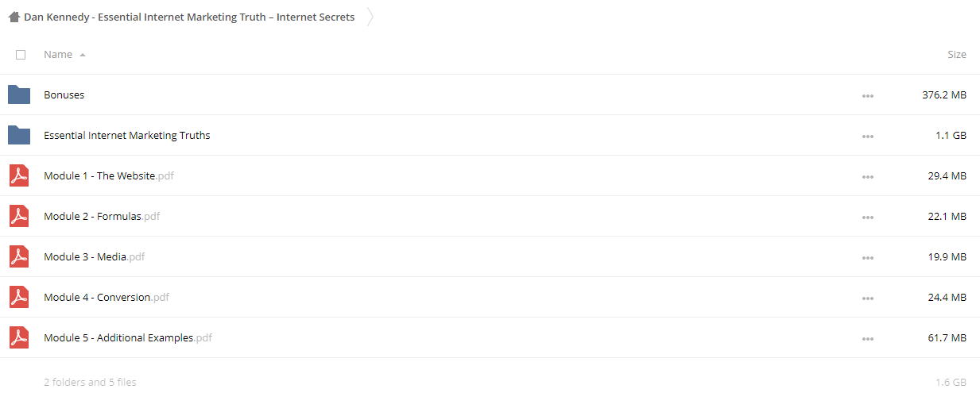Screen dimensions: 980x416
Task: Click the Dan Kennedy breadcrumb title
Action: coord(189,17)
